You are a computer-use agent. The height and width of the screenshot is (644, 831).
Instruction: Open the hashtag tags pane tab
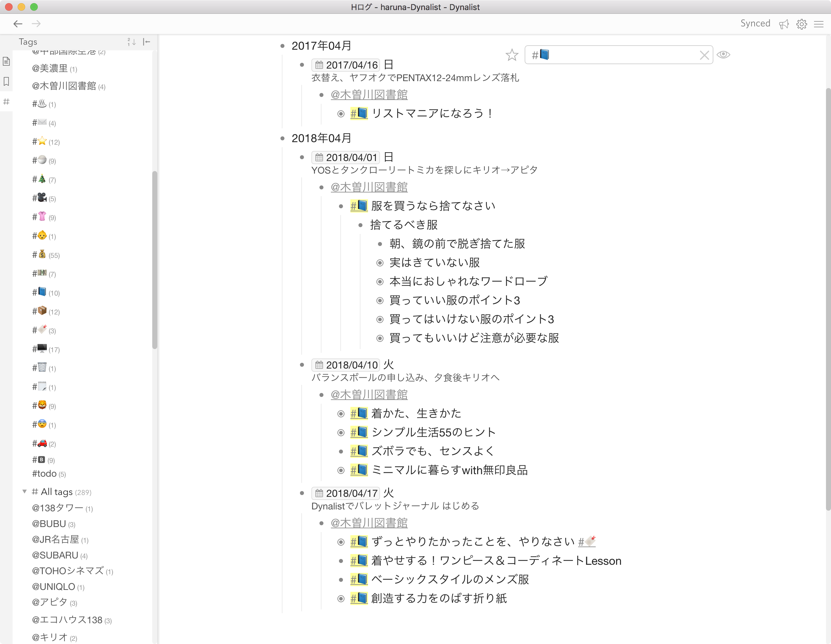click(x=6, y=101)
